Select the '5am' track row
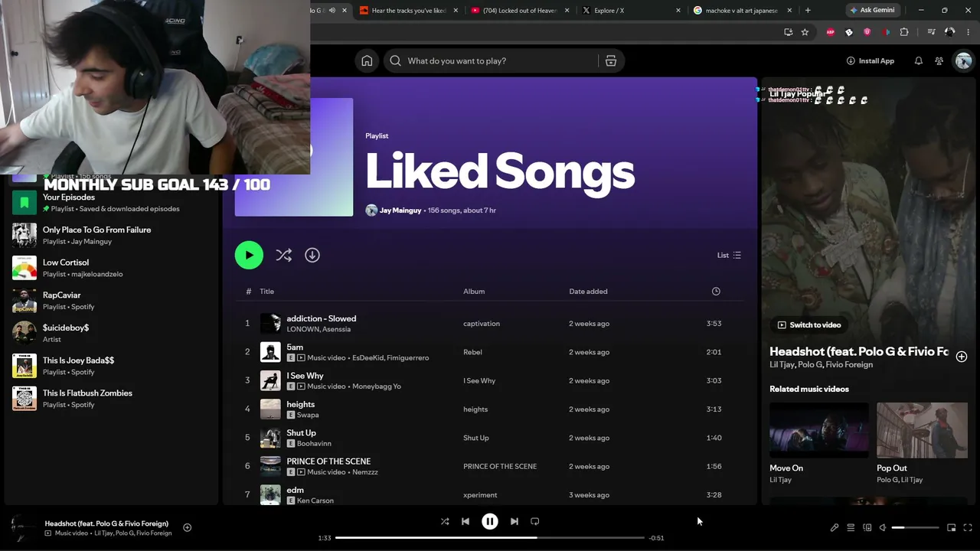The height and width of the screenshot is (551, 980). tap(490, 352)
